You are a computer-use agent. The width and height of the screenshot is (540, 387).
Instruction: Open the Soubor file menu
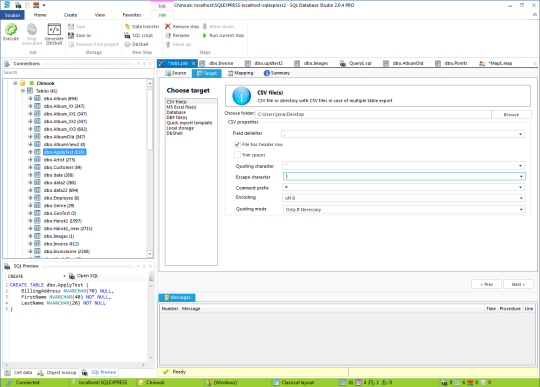point(12,15)
